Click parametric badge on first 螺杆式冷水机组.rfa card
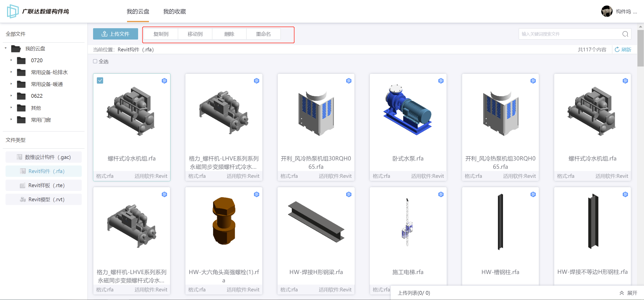 (x=164, y=81)
